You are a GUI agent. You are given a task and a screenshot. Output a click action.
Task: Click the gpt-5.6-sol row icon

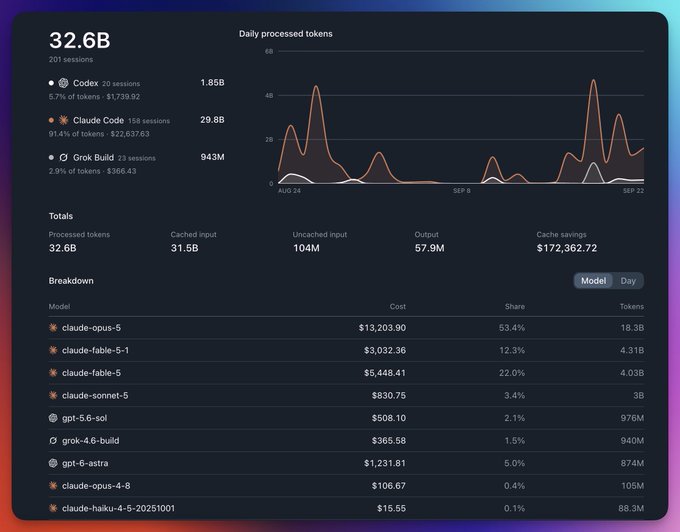click(x=53, y=418)
